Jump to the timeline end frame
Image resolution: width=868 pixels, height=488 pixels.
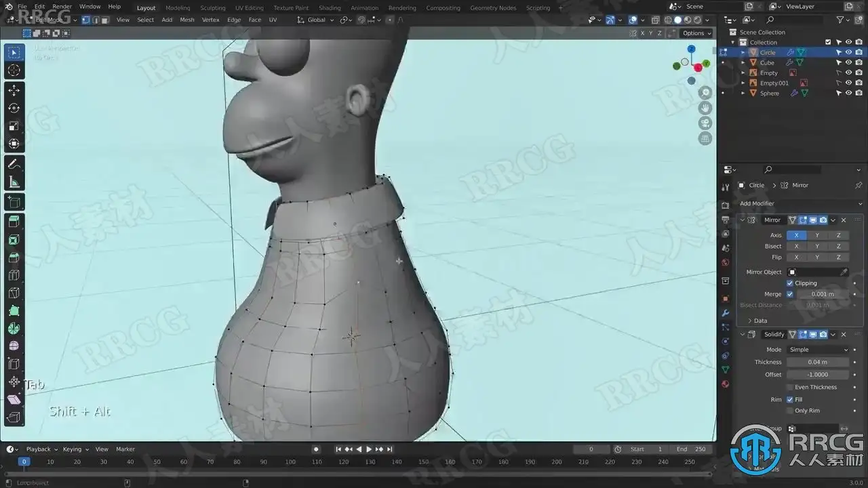[390, 449]
